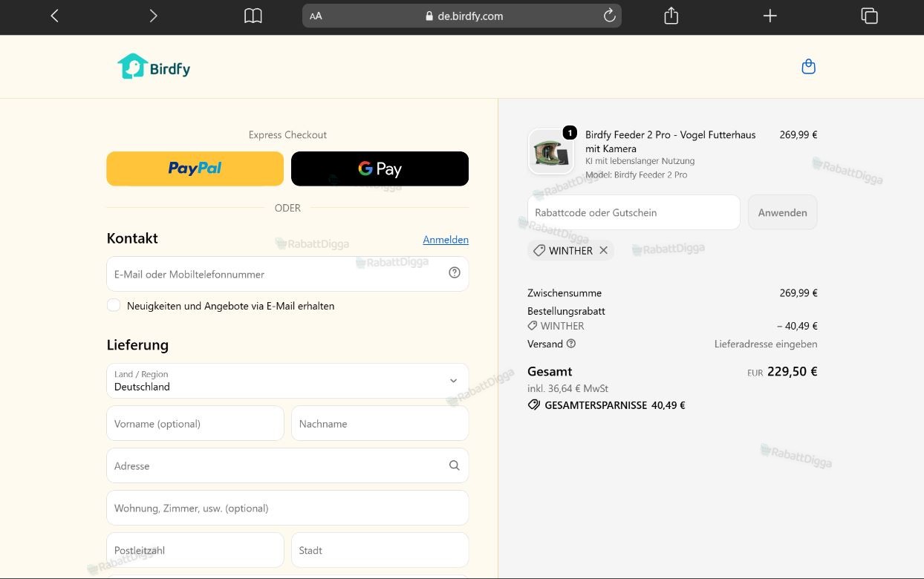
Task: Click the Anmelden link
Action: click(446, 240)
